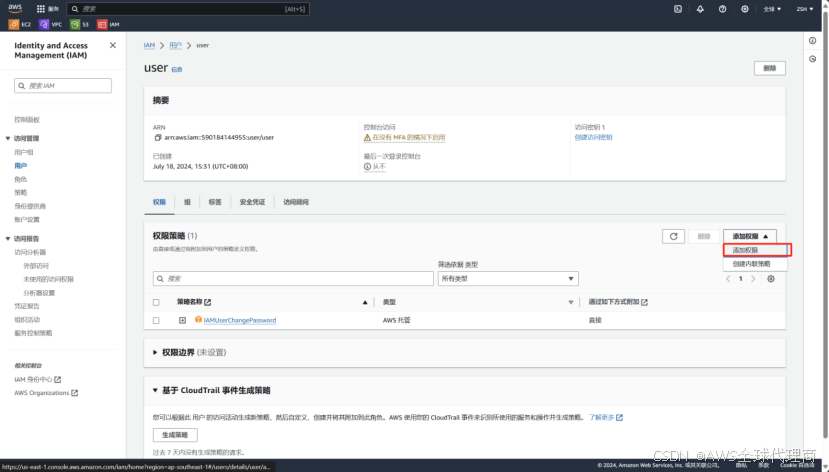Switch to the 访问顾问 tab

296,202
